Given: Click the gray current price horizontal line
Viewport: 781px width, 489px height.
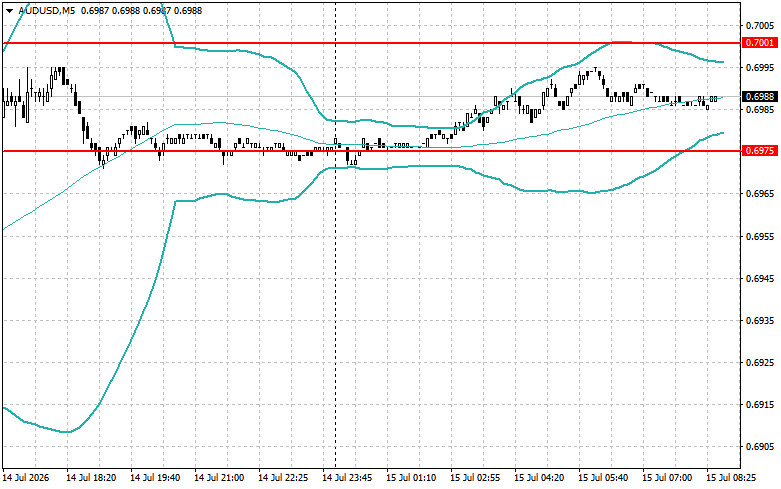Looking at the screenshot, I should [x=371, y=97].
